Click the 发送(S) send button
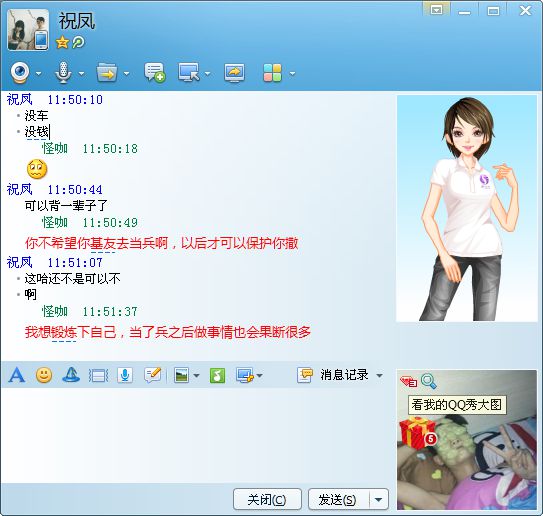 pos(338,500)
